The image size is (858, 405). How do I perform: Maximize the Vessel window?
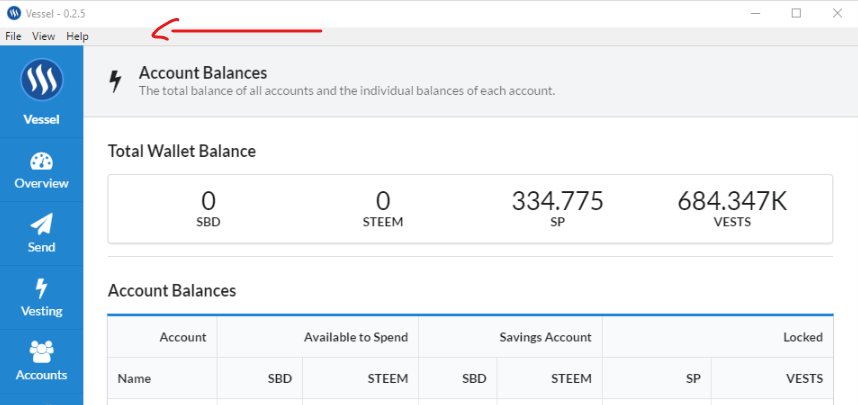click(x=796, y=14)
